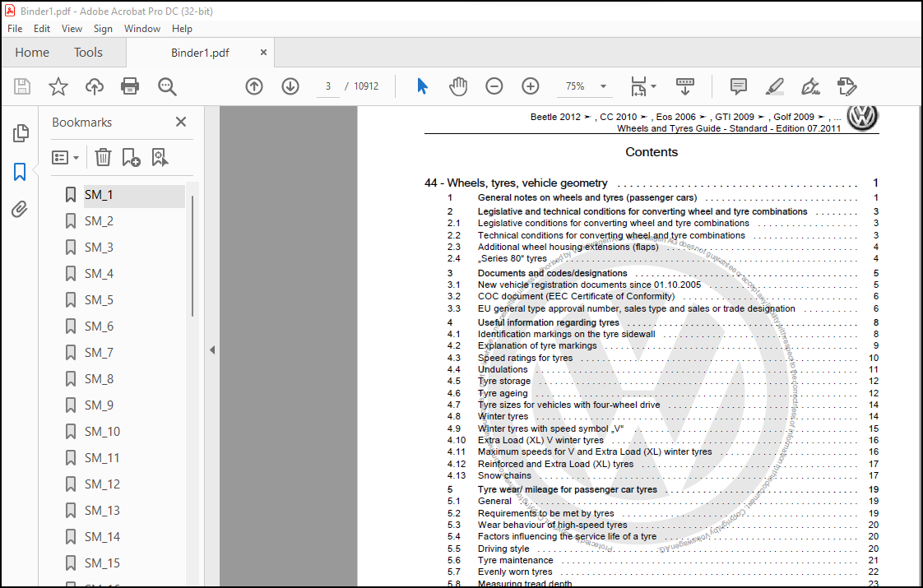Viewport: 923px width, 588px height.
Task: Click contents entry 'Snow chains'
Action: [x=504, y=475]
